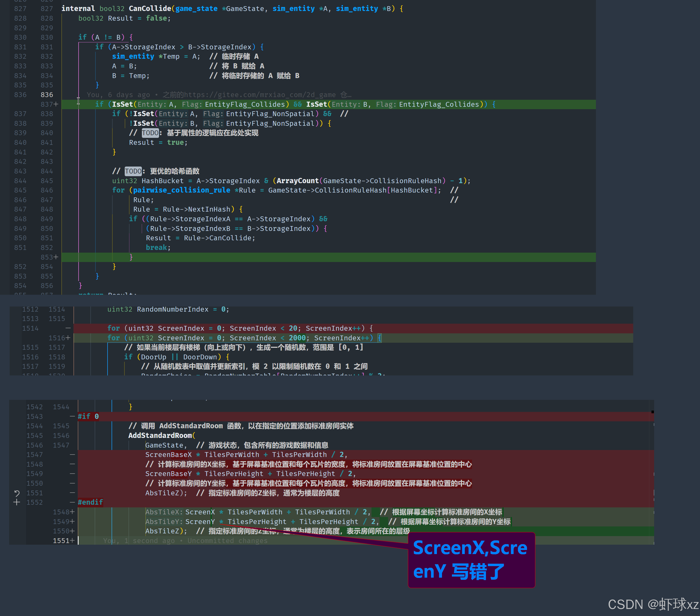Click gutter line number 837+
The width and height of the screenshot is (700, 616).
(x=49, y=104)
